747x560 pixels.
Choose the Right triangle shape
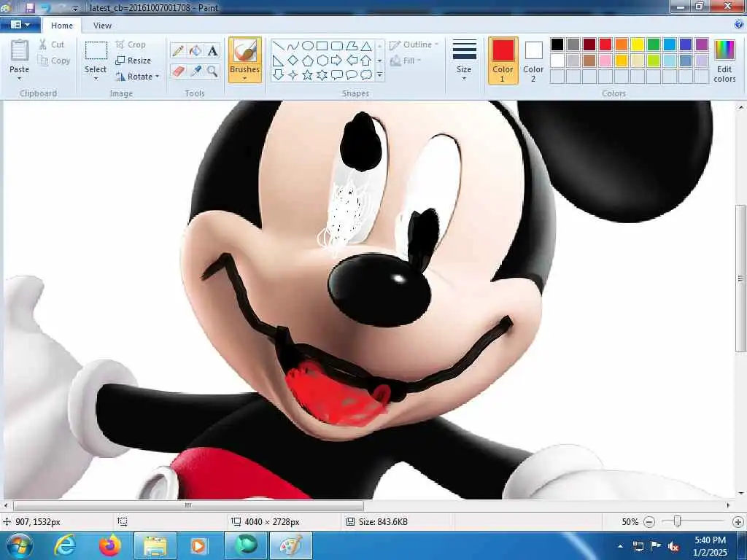tap(279, 61)
